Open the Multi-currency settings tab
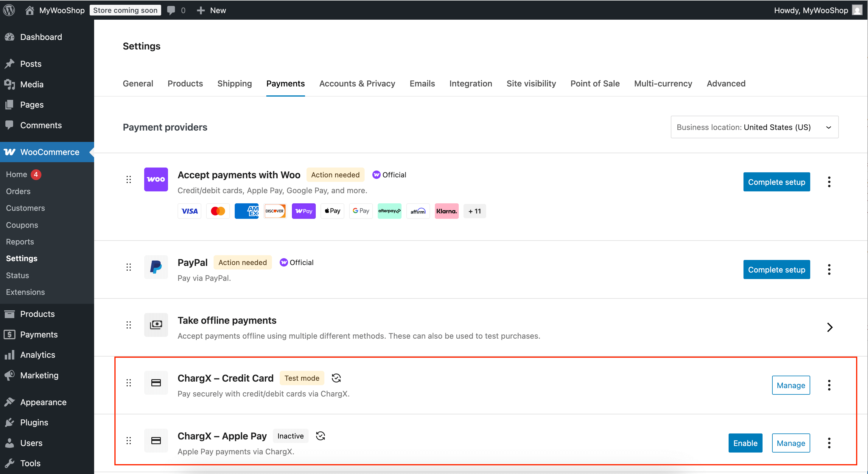 pos(662,83)
